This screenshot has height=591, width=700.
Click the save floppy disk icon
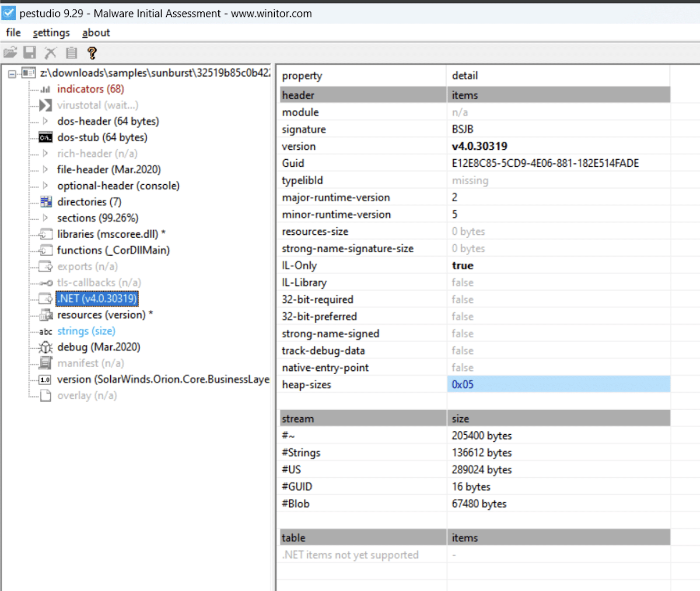(30, 53)
